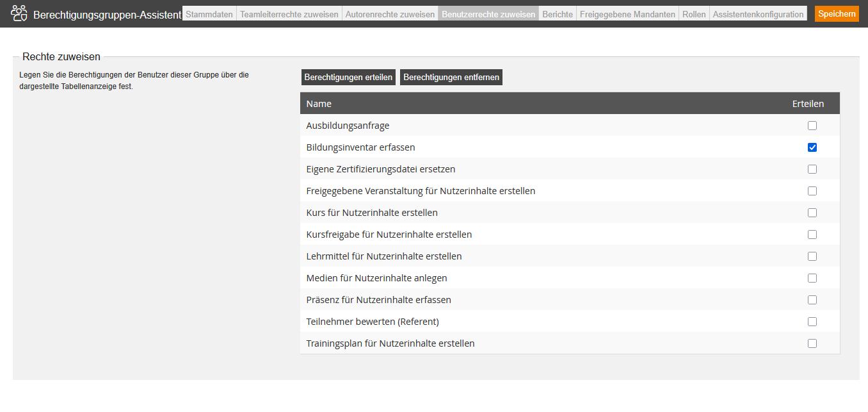Enable the Ausbildungsanfrage checkbox
Screen dimensions: 868x412
(x=812, y=126)
